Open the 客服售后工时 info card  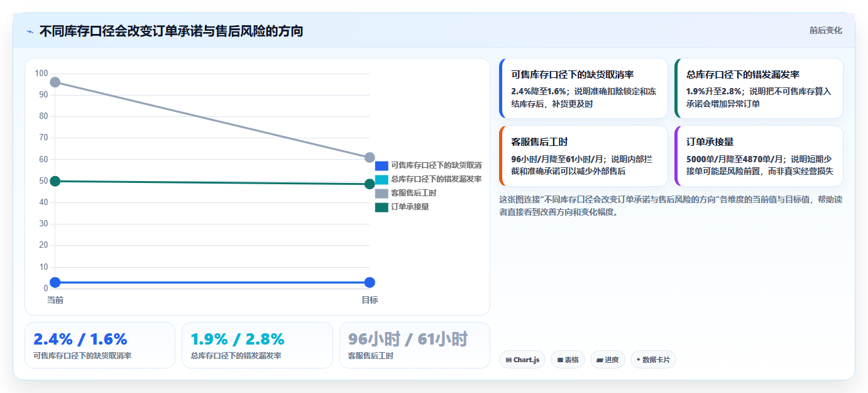point(583,156)
